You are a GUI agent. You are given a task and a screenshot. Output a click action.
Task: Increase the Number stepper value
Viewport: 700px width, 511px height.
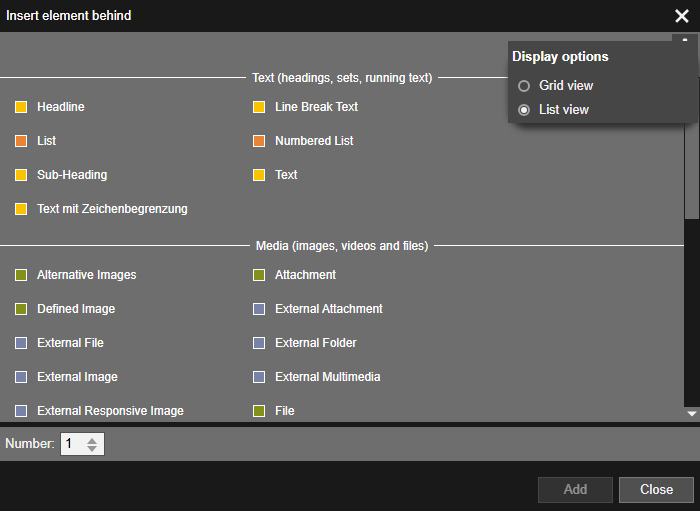click(92, 440)
